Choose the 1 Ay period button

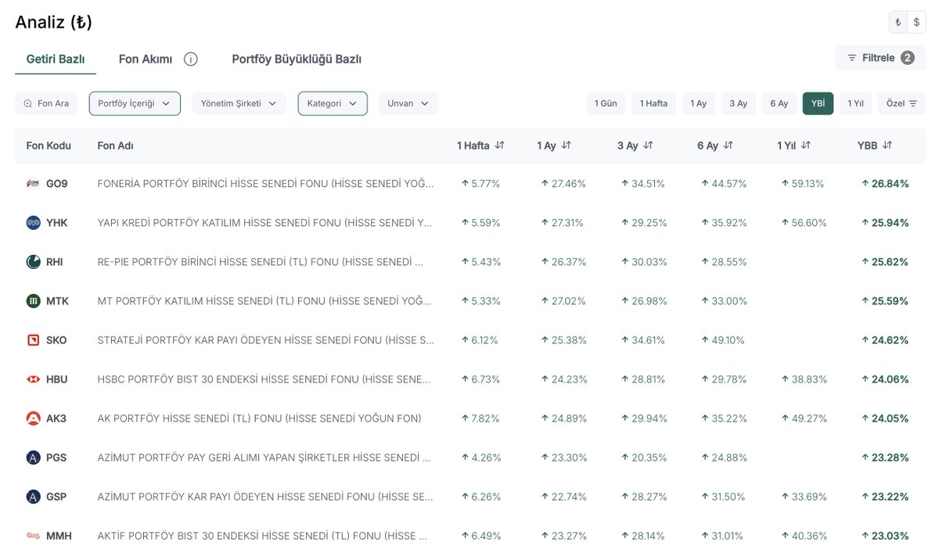[698, 103]
